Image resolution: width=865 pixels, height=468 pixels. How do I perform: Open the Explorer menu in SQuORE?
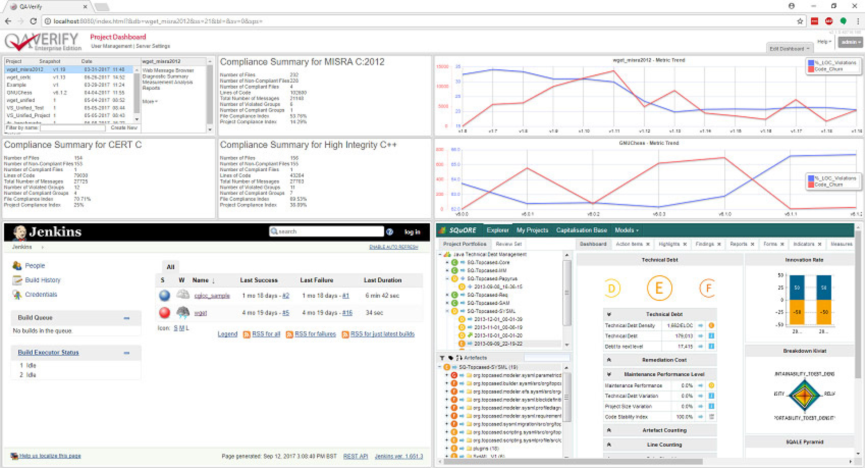[497, 230]
